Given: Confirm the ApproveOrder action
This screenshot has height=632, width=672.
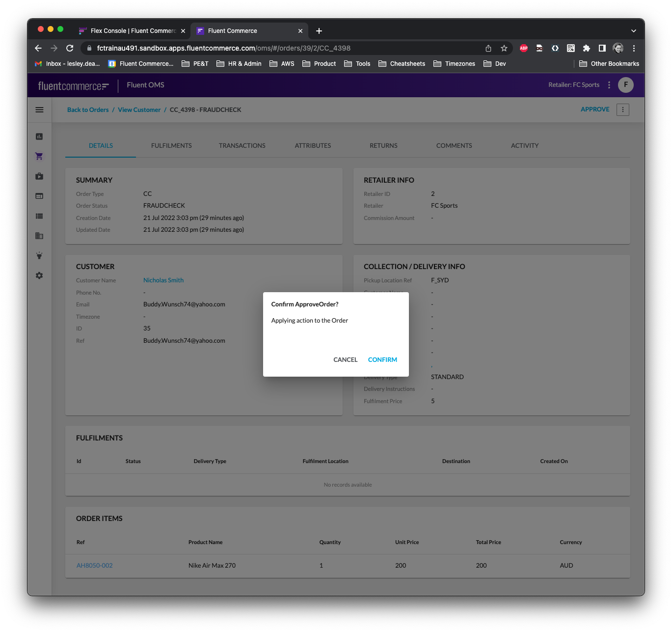Looking at the screenshot, I should (x=382, y=360).
